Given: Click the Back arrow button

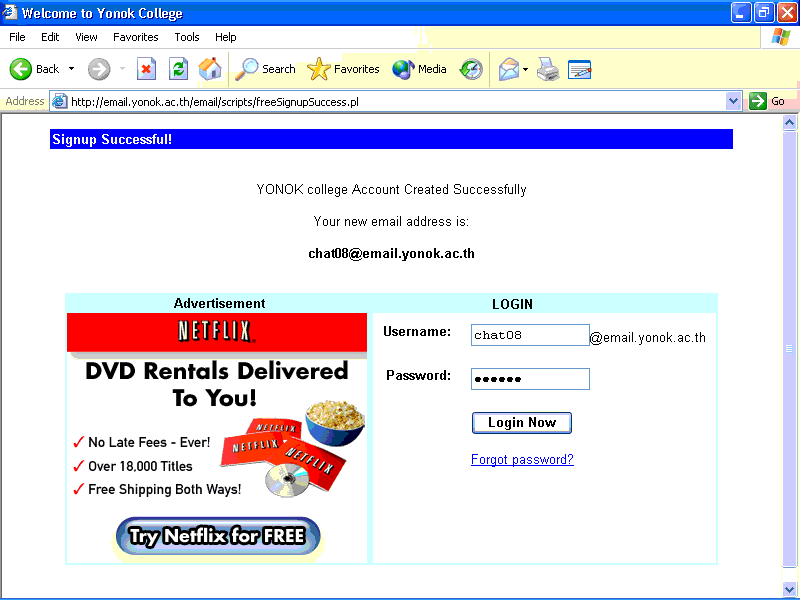Looking at the screenshot, I should 34,69.
